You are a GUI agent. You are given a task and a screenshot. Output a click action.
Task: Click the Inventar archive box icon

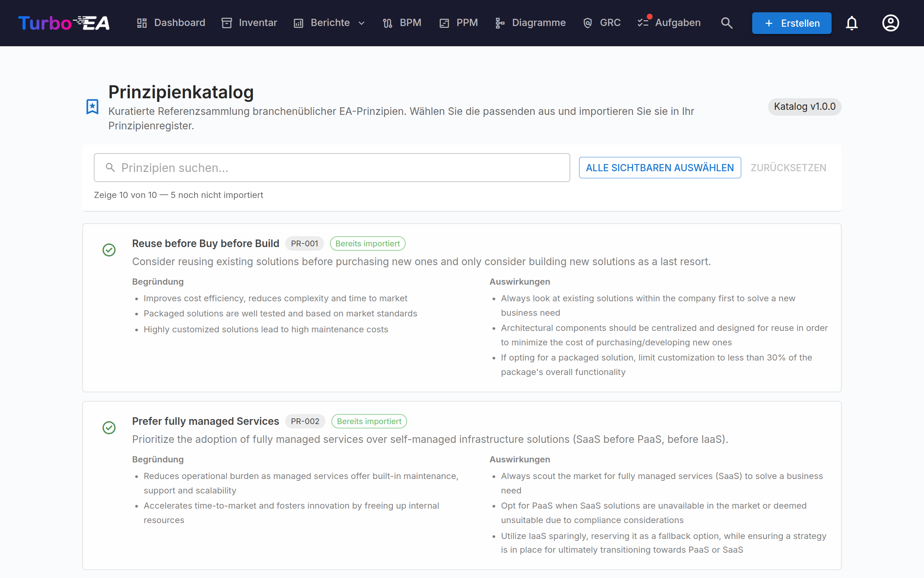click(x=227, y=23)
